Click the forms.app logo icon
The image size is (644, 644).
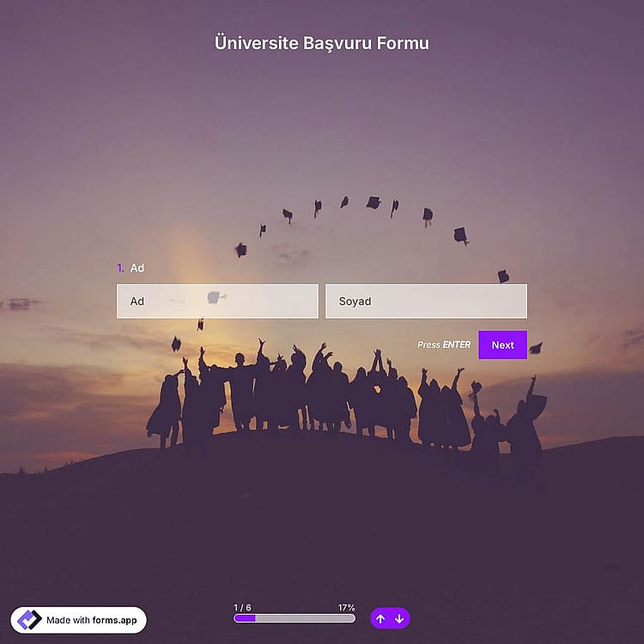[x=29, y=620]
